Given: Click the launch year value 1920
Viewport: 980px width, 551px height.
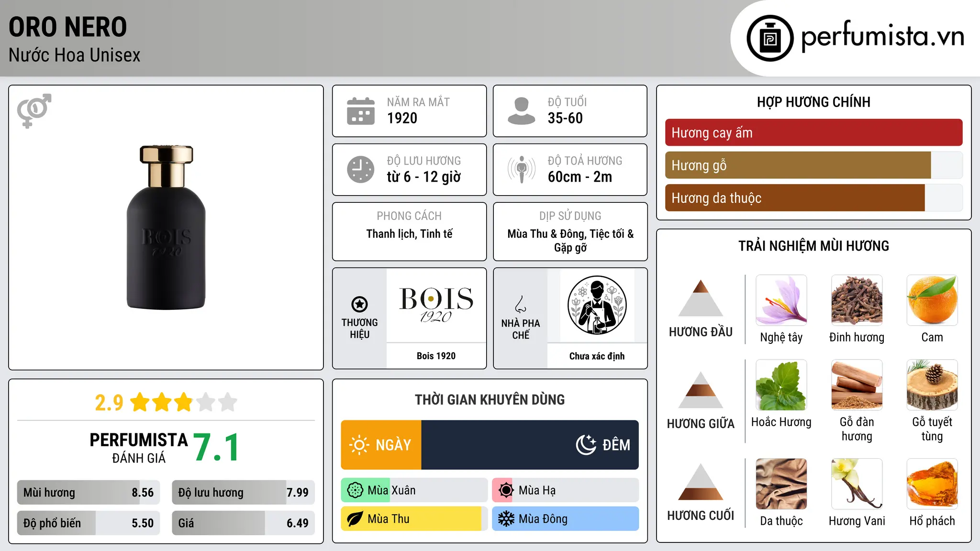Looking at the screenshot, I should [x=402, y=118].
